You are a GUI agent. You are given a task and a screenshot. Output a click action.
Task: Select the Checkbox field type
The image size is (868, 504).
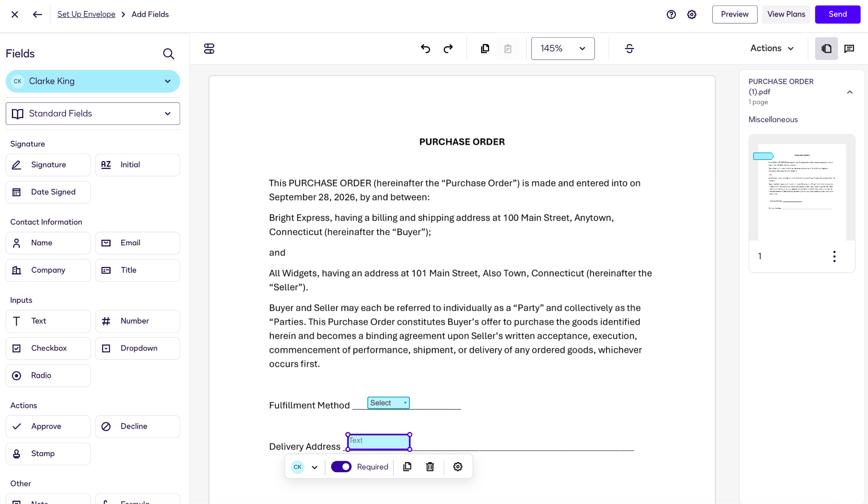pyautogui.click(x=48, y=348)
